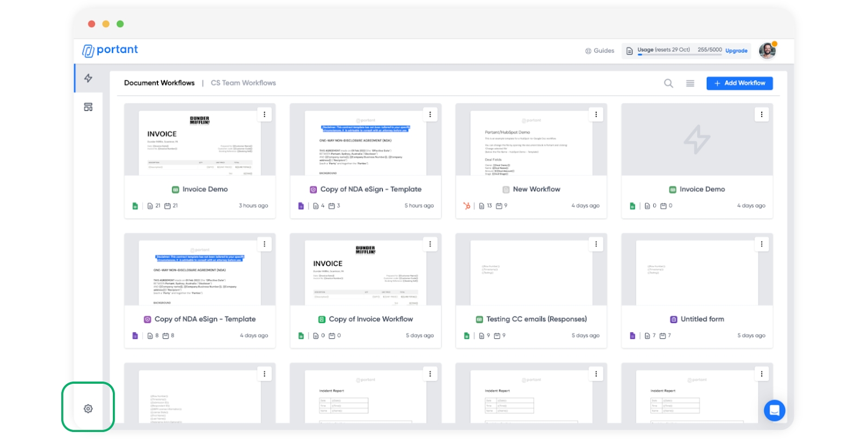
Task: Expand three-dot menu on Untitled form card
Action: point(761,244)
